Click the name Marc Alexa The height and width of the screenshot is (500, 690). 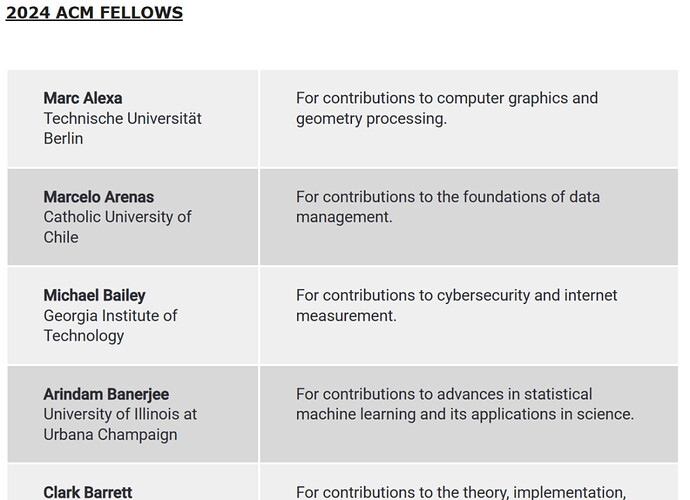83,98
